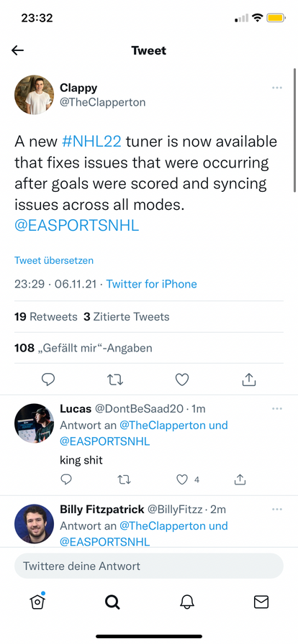The width and height of the screenshot is (298, 644).
Task: Like Lucas's reply 'king shit'
Action: pyautogui.click(x=182, y=479)
